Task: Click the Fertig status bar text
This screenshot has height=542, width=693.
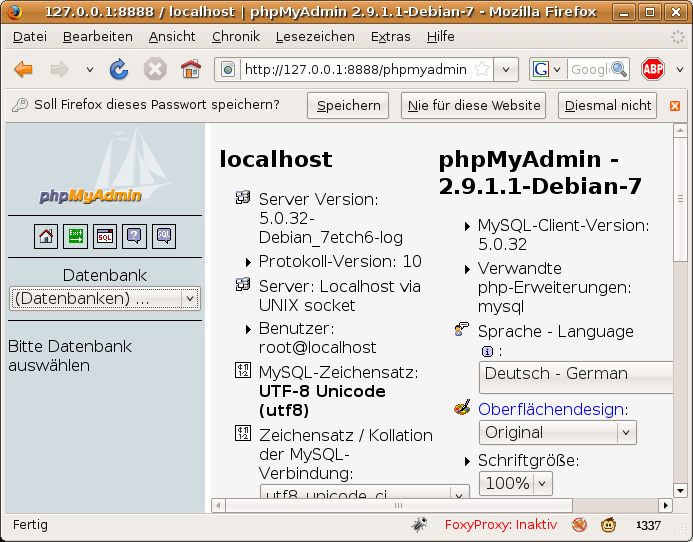Action: (30, 525)
